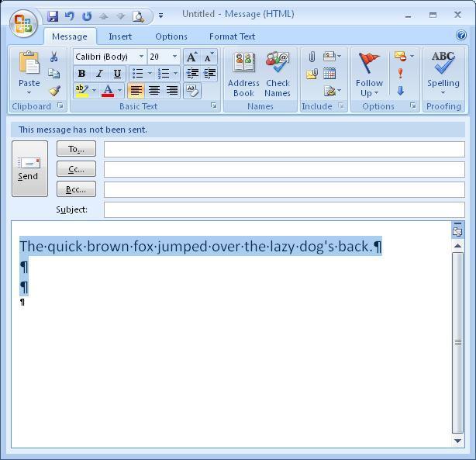
Task: Open Outlook help question mark
Action: pos(460,35)
